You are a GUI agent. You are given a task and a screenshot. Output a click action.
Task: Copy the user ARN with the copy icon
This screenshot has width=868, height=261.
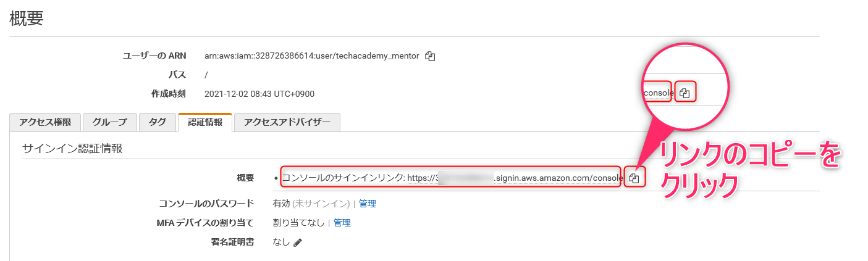[x=431, y=56]
